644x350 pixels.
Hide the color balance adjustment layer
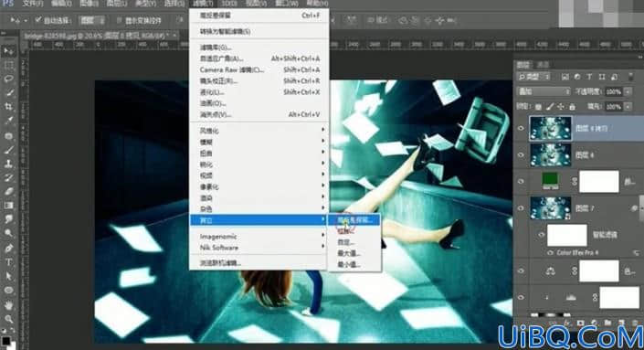(521, 270)
